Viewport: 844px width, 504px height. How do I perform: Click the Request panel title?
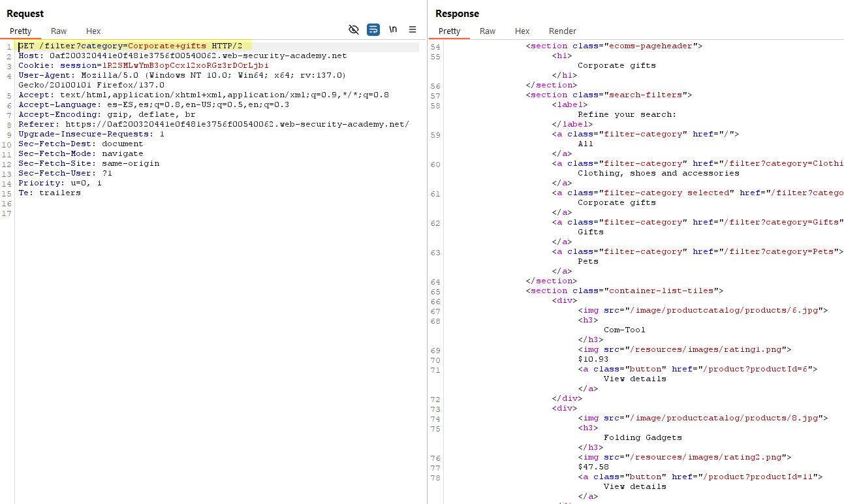pos(25,14)
